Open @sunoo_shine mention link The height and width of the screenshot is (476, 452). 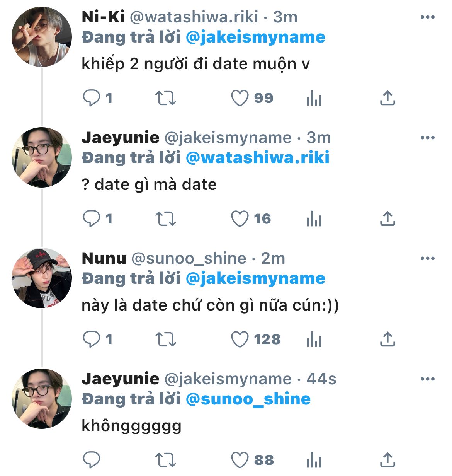pos(248,399)
